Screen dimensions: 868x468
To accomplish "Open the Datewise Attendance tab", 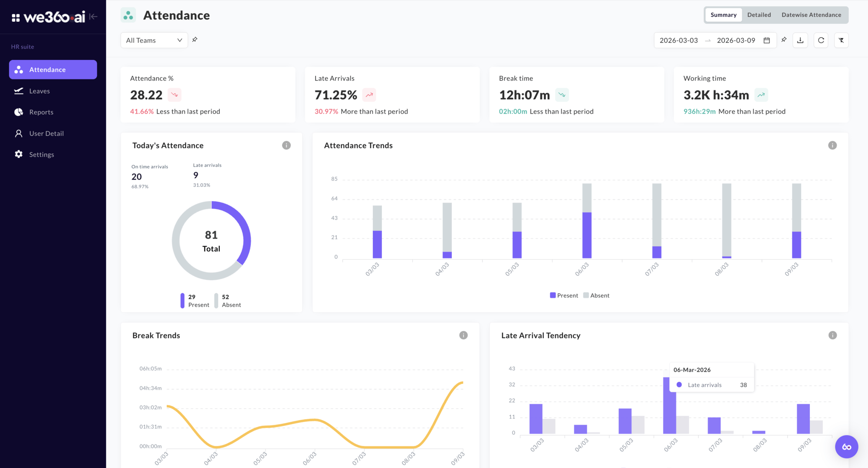I will pyautogui.click(x=811, y=15).
